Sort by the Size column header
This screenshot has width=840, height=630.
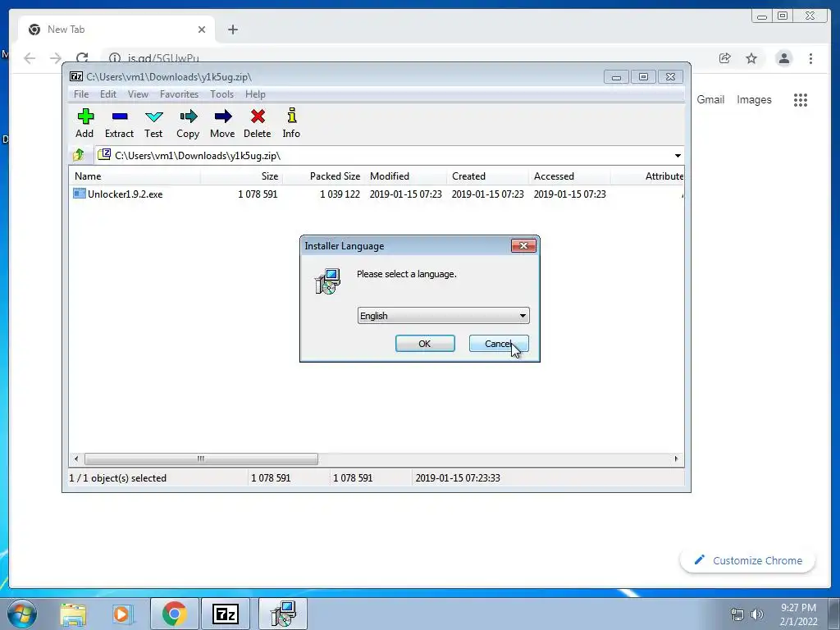241,176
